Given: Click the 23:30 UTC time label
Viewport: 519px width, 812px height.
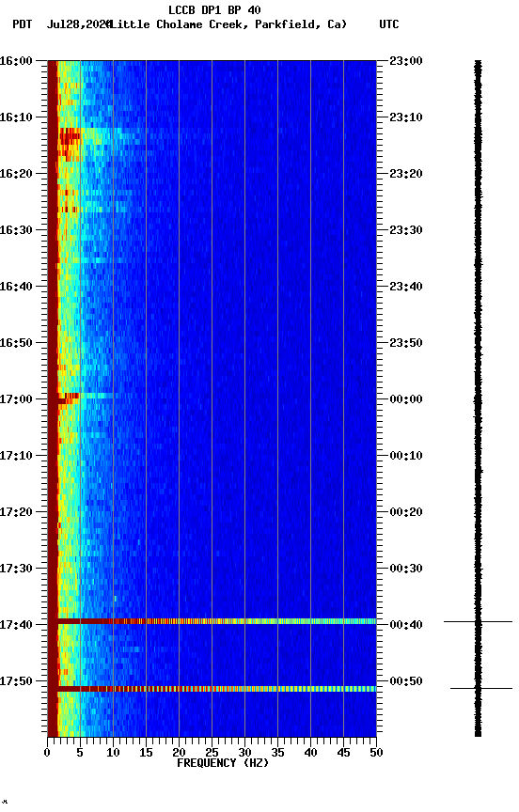Looking at the screenshot, I should click(406, 230).
